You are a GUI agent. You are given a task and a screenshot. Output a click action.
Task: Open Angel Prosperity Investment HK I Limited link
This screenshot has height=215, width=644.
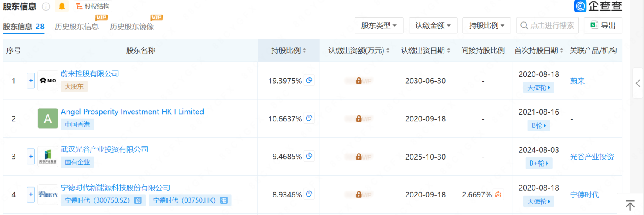132,112
